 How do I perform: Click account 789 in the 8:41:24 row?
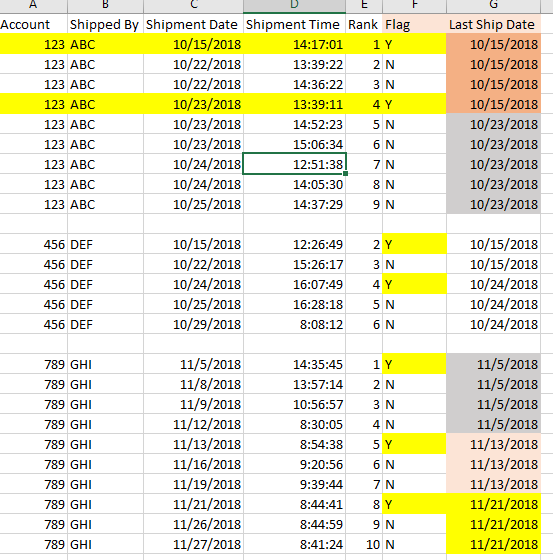[34, 544]
